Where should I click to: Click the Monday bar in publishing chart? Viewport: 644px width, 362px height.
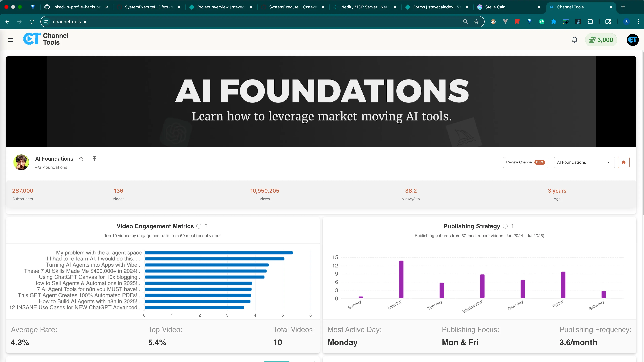401,279
